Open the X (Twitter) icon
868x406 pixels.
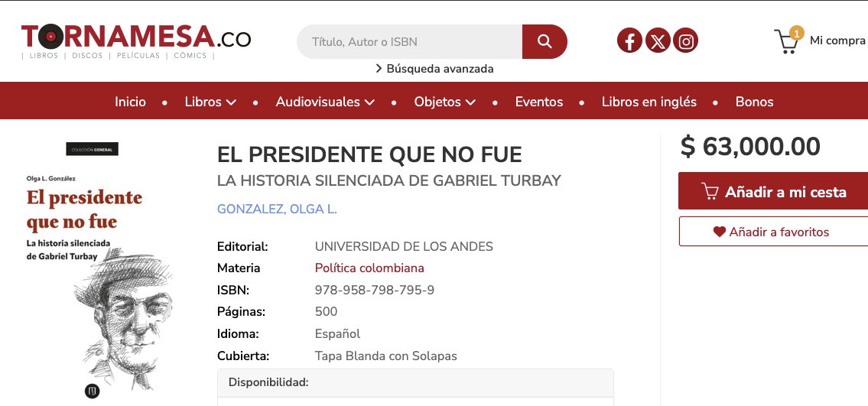(x=658, y=41)
